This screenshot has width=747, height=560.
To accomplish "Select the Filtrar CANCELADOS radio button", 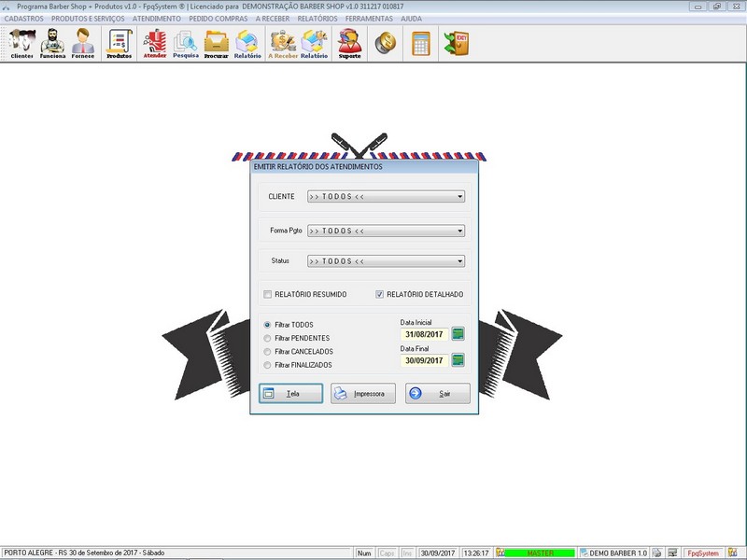I will tap(267, 352).
